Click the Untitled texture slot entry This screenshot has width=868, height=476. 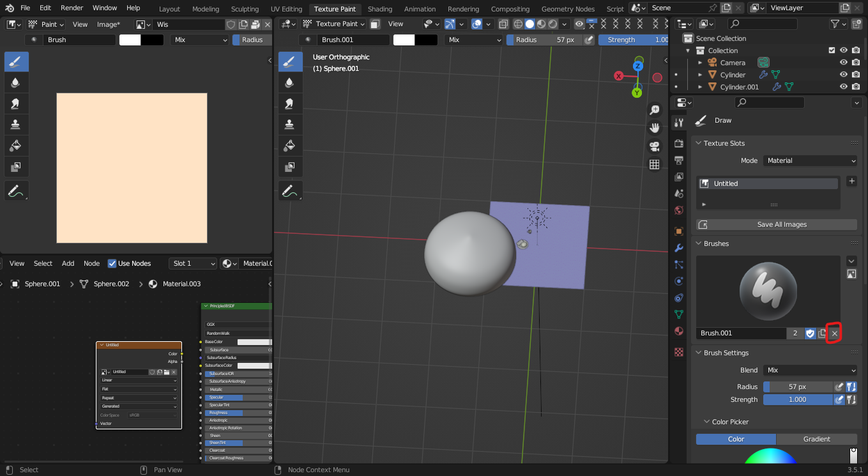click(x=768, y=183)
